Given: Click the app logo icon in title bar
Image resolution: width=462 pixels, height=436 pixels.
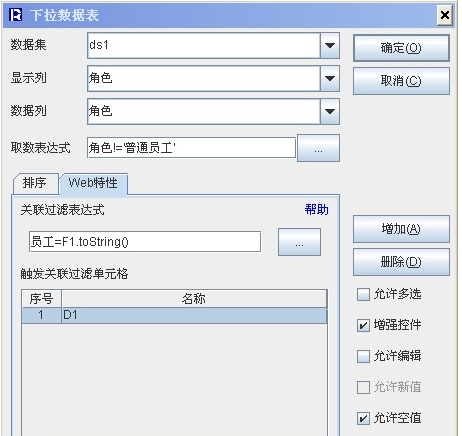Looking at the screenshot, I should click(x=15, y=15).
